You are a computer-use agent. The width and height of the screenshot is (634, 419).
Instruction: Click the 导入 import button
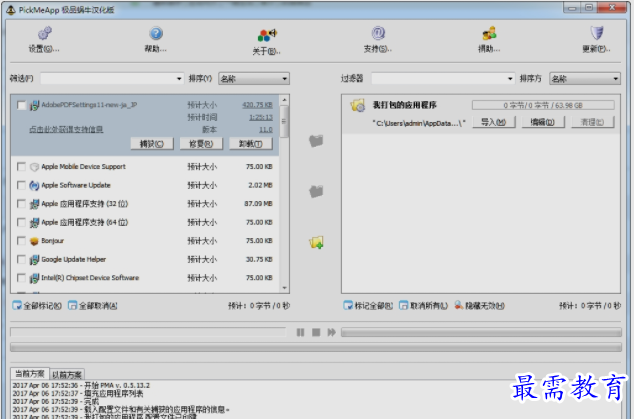click(x=493, y=122)
